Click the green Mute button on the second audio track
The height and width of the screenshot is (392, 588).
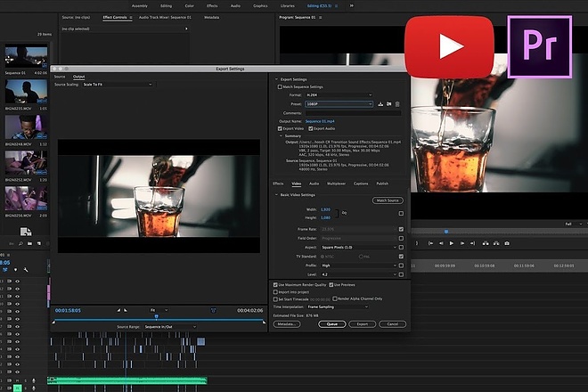tap(17, 388)
